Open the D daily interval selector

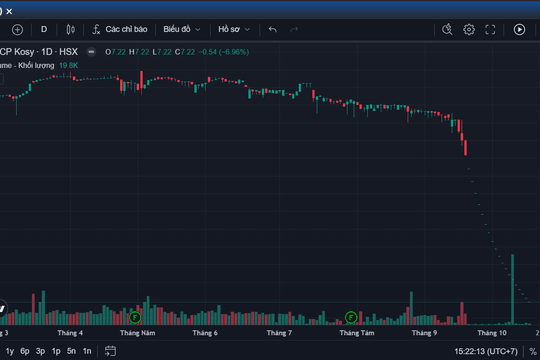(x=44, y=29)
